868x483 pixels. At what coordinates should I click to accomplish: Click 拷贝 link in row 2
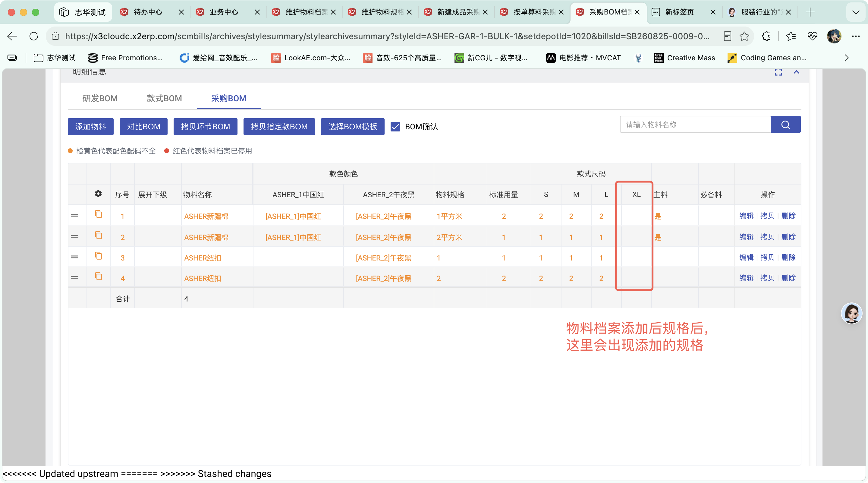(x=767, y=237)
